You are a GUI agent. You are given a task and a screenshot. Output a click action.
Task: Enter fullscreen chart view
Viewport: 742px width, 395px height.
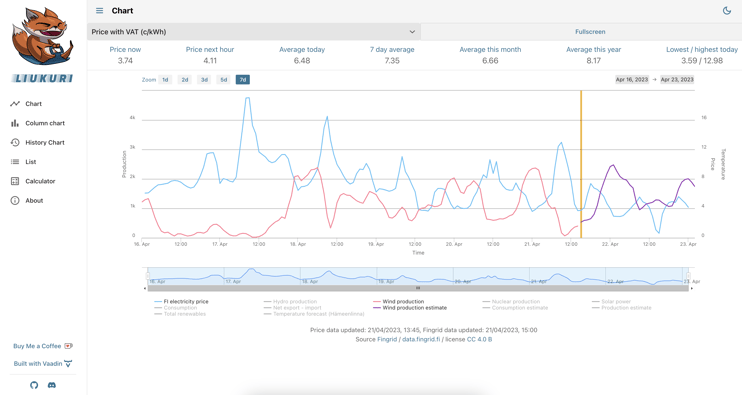click(590, 32)
